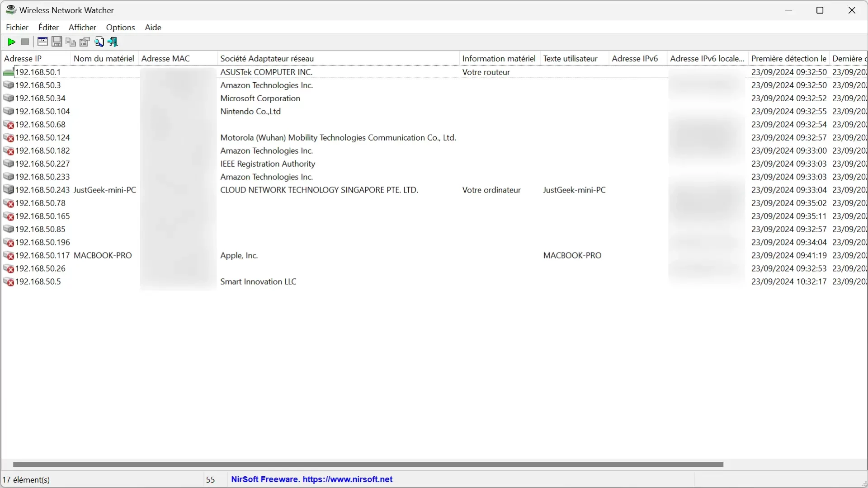
Task: Click the Save report to file icon
Action: [56, 42]
